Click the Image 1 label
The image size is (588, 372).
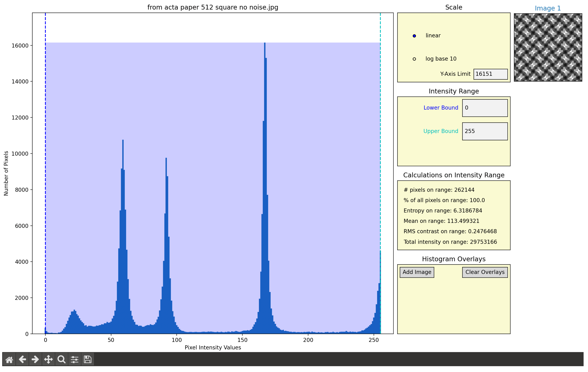point(547,8)
